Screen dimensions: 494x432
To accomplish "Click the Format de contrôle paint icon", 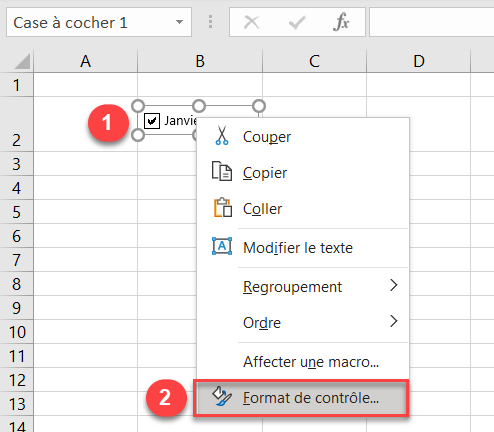I will coord(222,396).
